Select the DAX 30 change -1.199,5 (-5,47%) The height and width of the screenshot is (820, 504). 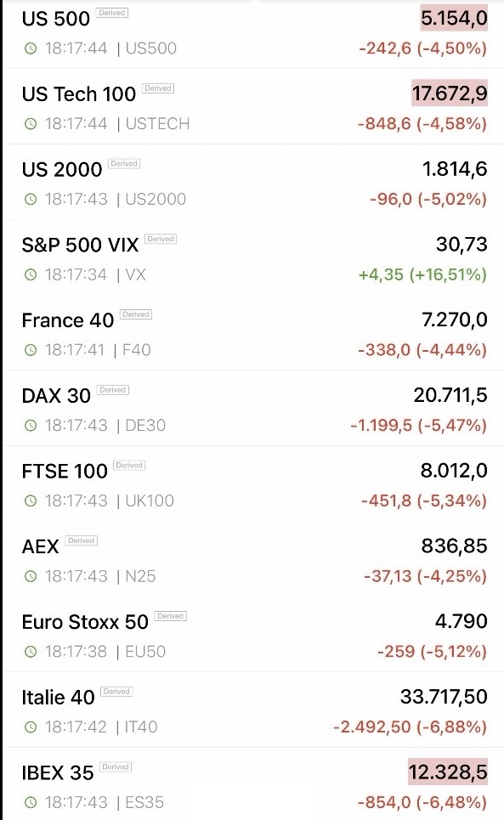pos(418,425)
